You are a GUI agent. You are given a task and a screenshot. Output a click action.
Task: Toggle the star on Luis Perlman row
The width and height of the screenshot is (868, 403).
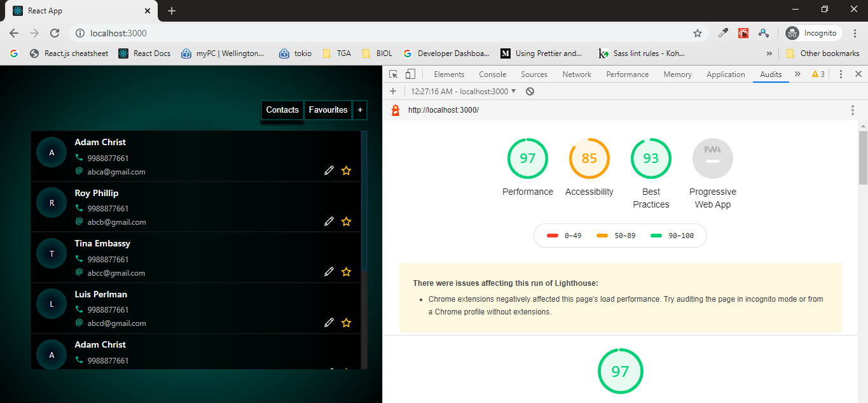click(x=346, y=323)
